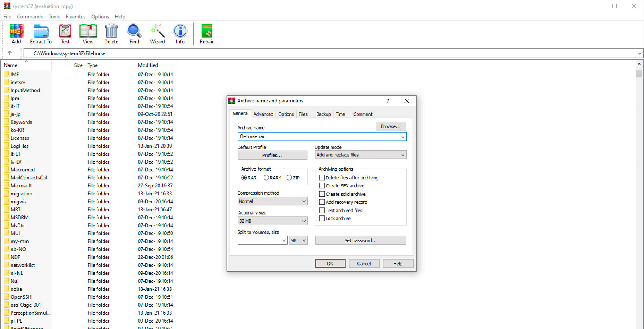Open the Archive name dropdown
This screenshot has width=644, height=329.
pos(403,136)
